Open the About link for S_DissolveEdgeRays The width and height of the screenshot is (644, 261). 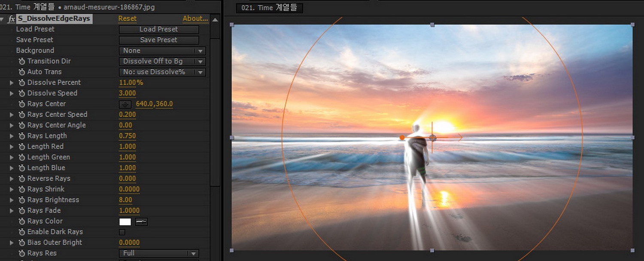pyautogui.click(x=195, y=18)
